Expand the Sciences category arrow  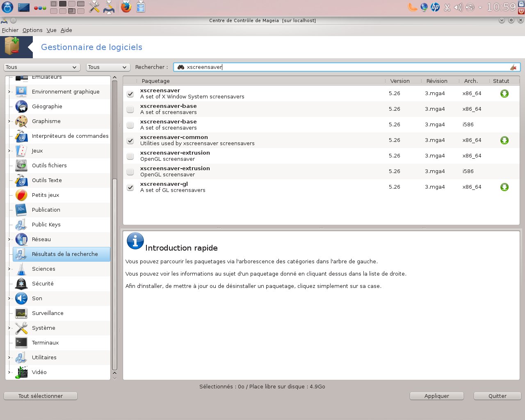pyautogui.click(x=9, y=269)
